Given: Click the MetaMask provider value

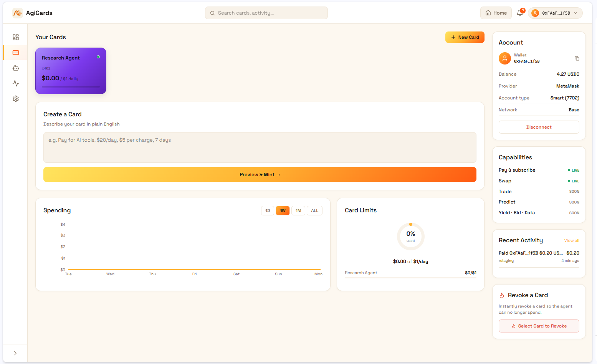Looking at the screenshot, I should (x=568, y=86).
